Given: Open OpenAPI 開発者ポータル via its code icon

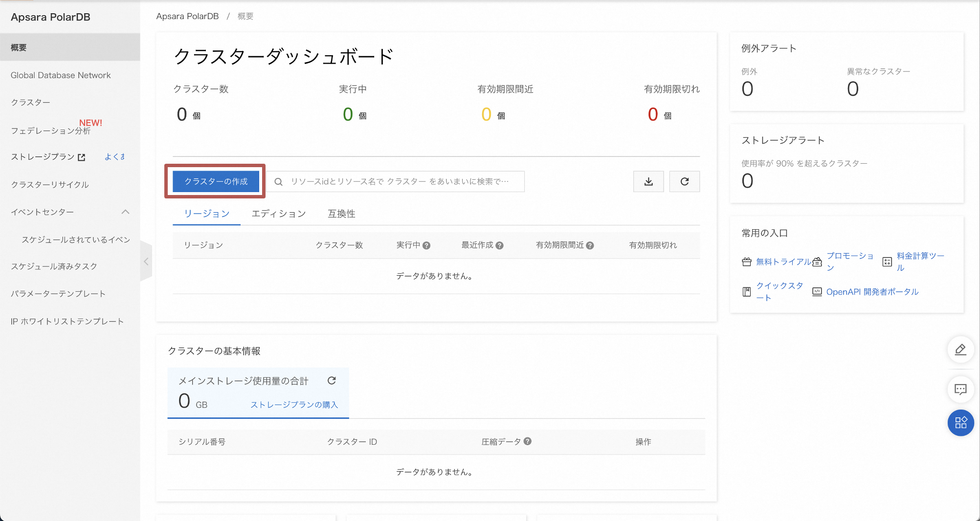Looking at the screenshot, I should click(x=817, y=291).
